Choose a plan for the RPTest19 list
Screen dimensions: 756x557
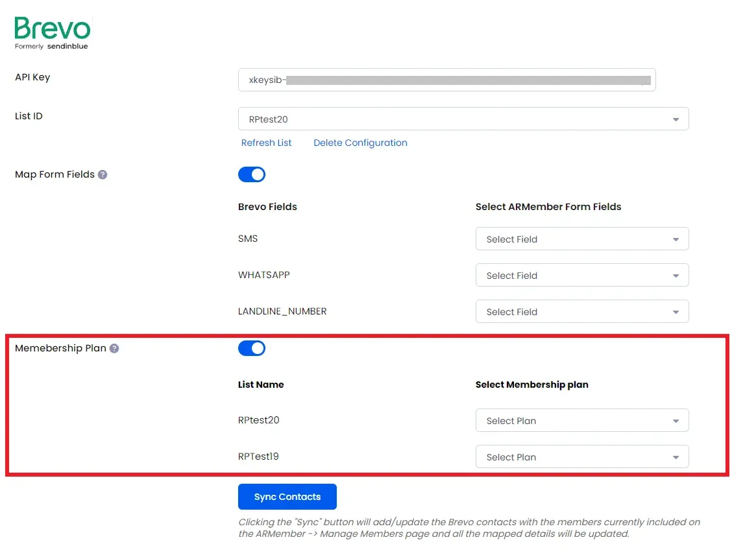(x=582, y=456)
